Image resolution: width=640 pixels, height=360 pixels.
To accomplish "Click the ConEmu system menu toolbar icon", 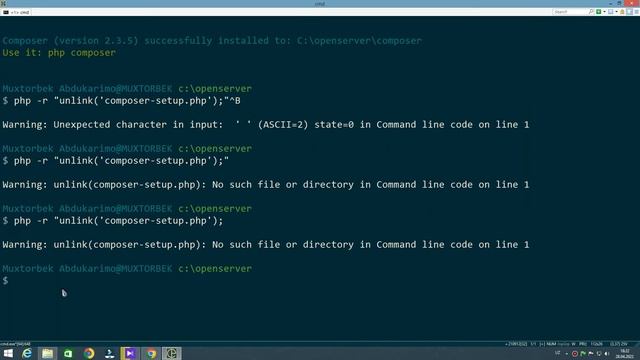I will (636, 12).
